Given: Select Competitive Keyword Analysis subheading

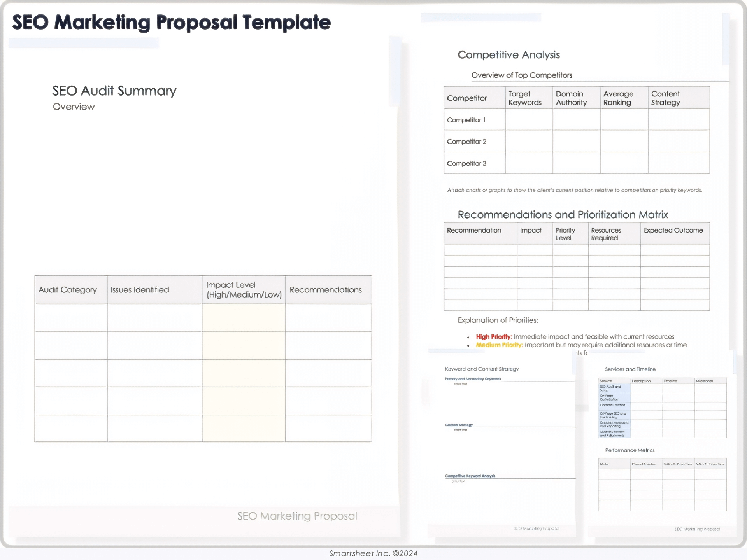Looking at the screenshot, I should pyautogui.click(x=470, y=476).
